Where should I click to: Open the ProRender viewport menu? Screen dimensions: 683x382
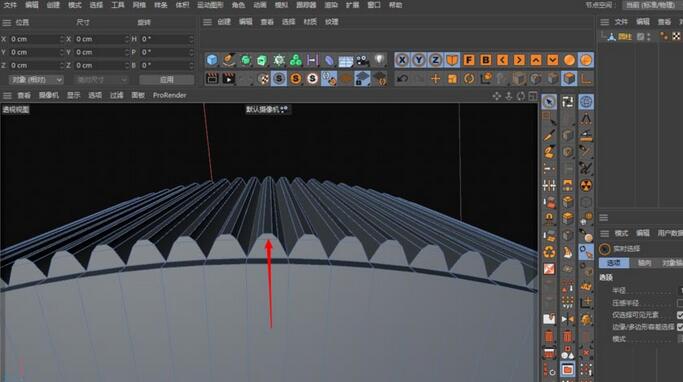[169, 95]
